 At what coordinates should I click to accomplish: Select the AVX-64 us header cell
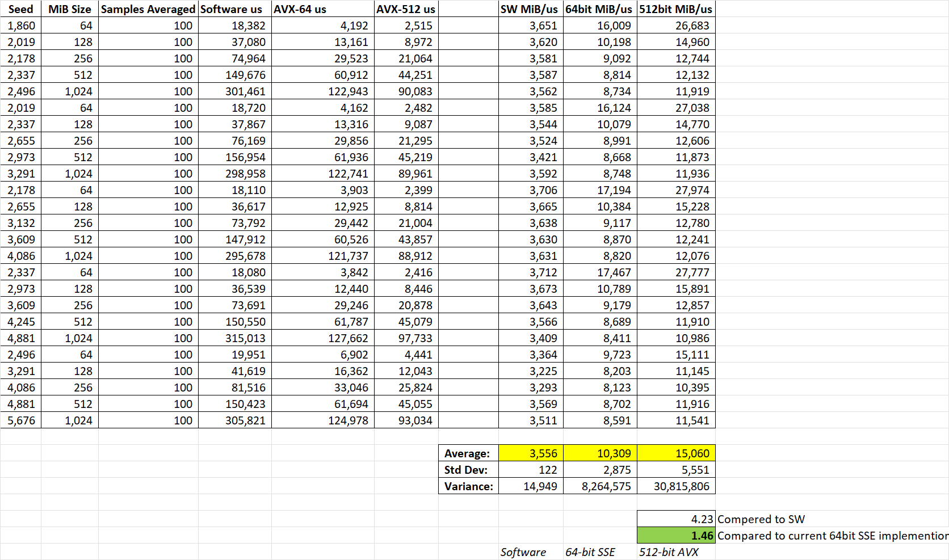click(x=322, y=9)
